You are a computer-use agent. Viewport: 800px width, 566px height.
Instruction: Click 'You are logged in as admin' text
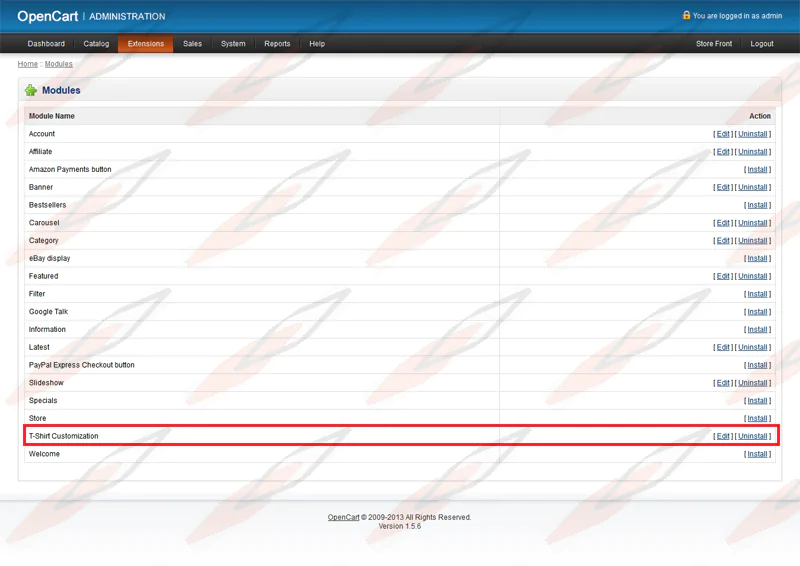point(737,16)
